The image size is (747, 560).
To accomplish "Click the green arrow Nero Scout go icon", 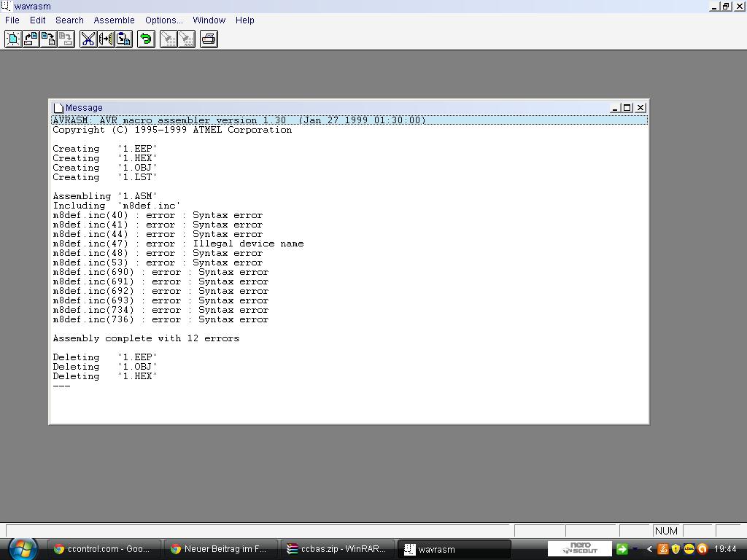I will pyautogui.click(x=622, y=549).
